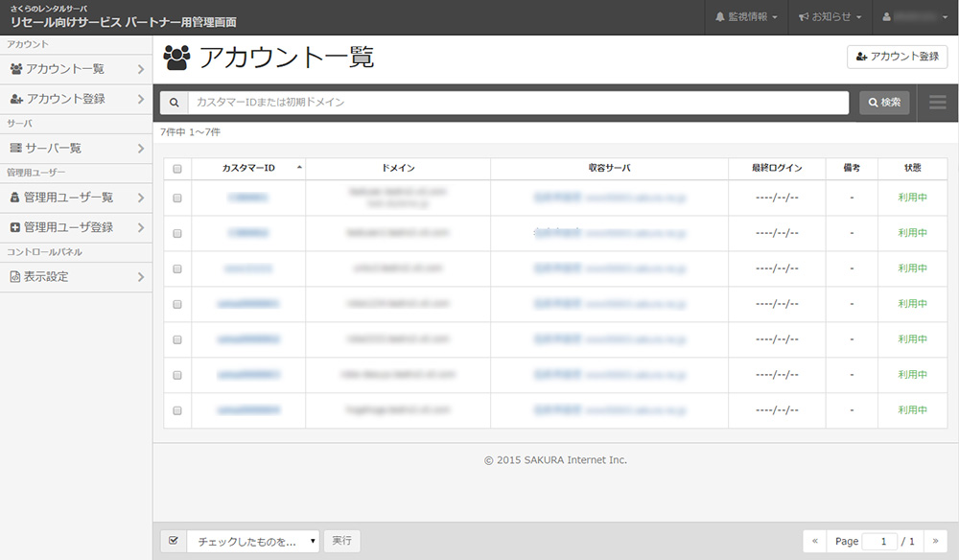This screenshot has height=560, width=959.
Task: Focus the カスタマーID search input field
Action: [518, 103]
